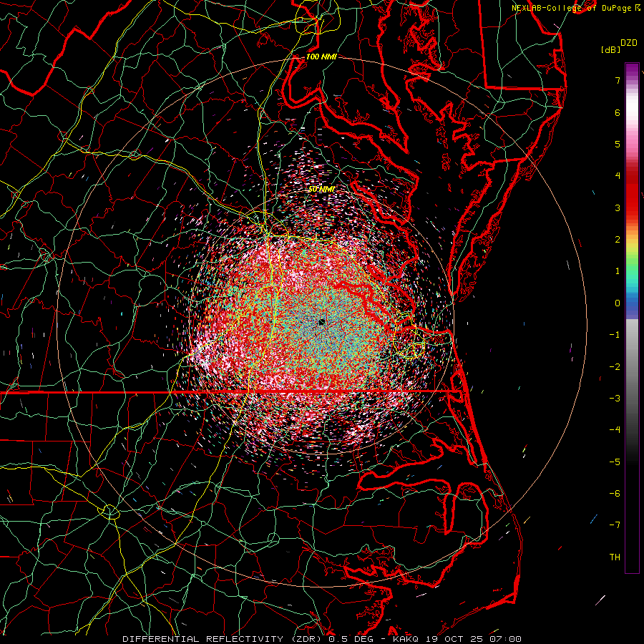
Task: Click the 5 label on the color scale
Action: pos(618,144)
